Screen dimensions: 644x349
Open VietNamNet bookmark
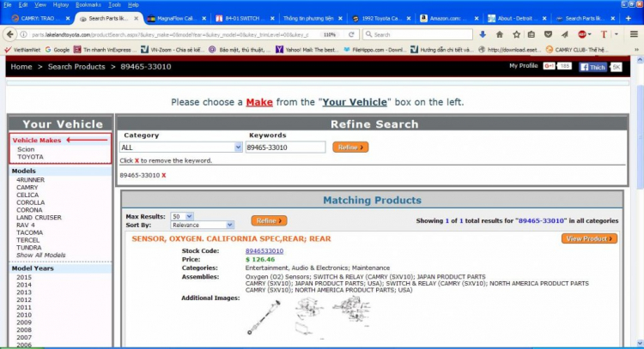[22, 50]
